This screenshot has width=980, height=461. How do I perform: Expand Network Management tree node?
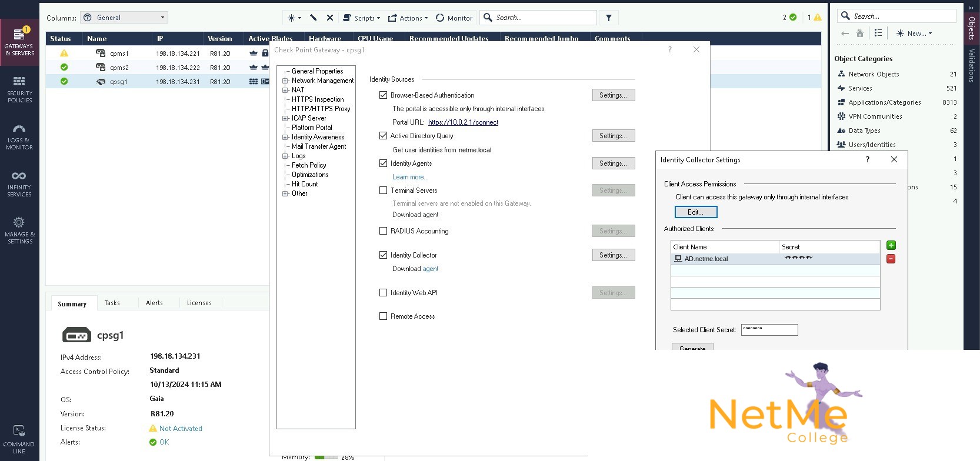(x=285, y=81)
